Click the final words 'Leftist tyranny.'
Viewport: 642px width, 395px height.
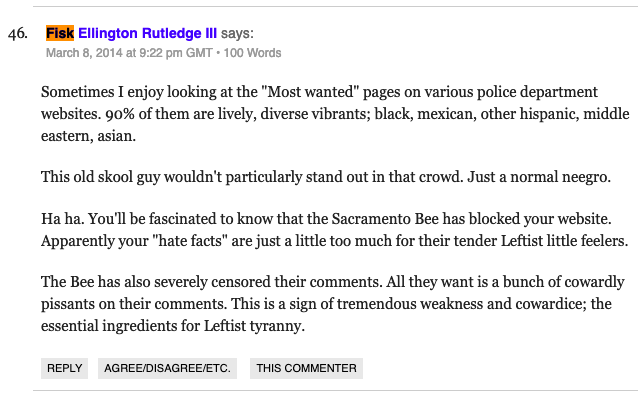[x=254, y=326]
